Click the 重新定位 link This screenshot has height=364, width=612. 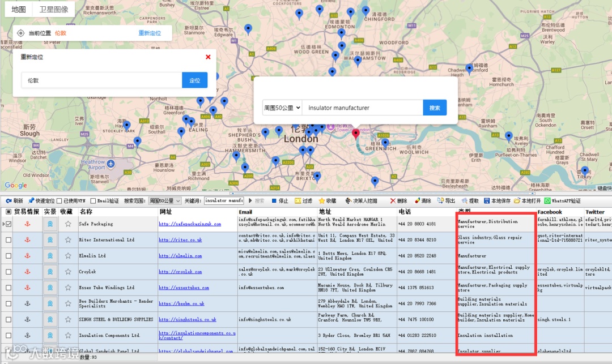150,33
